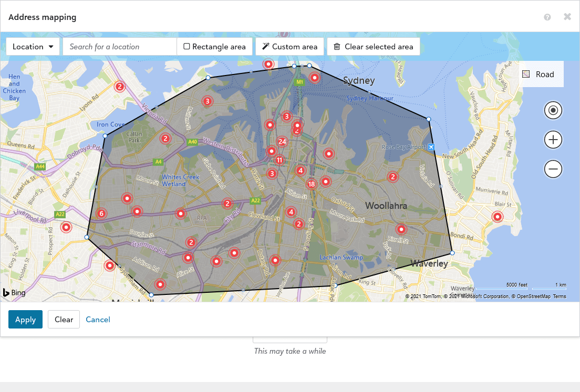
Task: Click the pin marker near Botany Rd
Action: click(275, 260)
